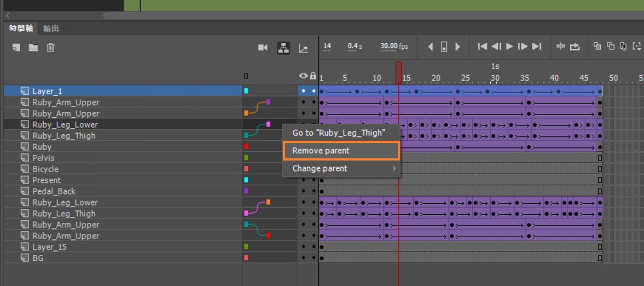
Task: Go to last frame
Action: click(x=537, y=47)
